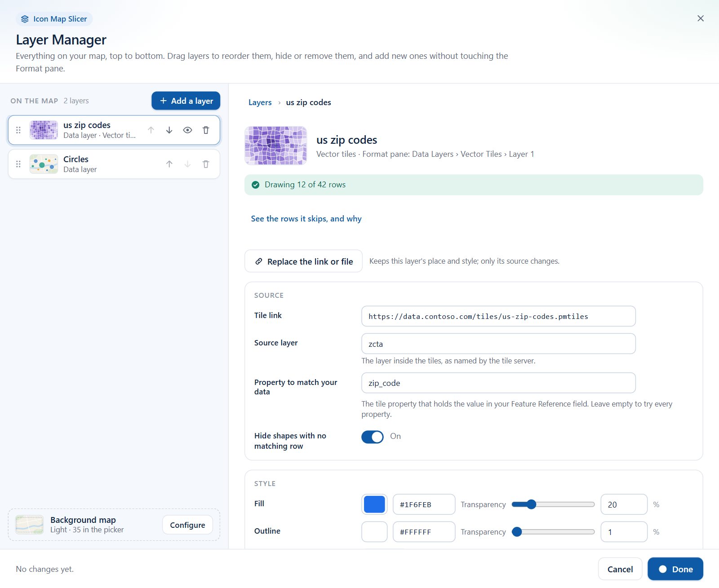
Task: Delete the us zip codes layer
Action: tap(206, 130)
